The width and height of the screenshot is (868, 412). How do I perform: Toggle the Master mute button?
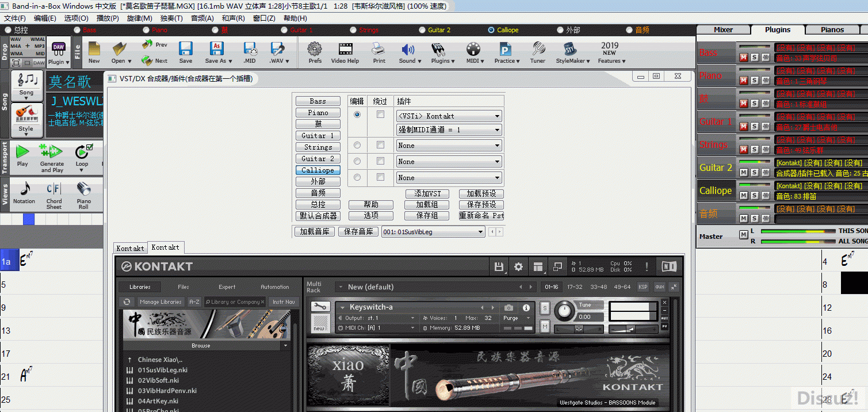(743, 234)
